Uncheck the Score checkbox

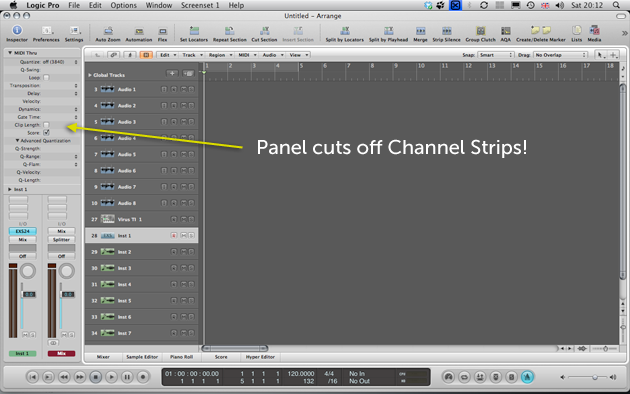[46, 133]
